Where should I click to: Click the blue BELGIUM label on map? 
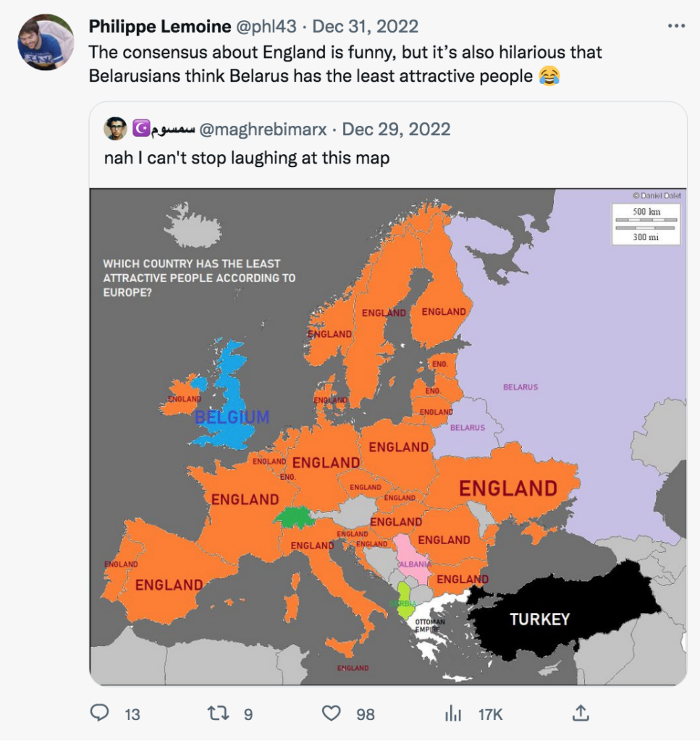point(232,417)
